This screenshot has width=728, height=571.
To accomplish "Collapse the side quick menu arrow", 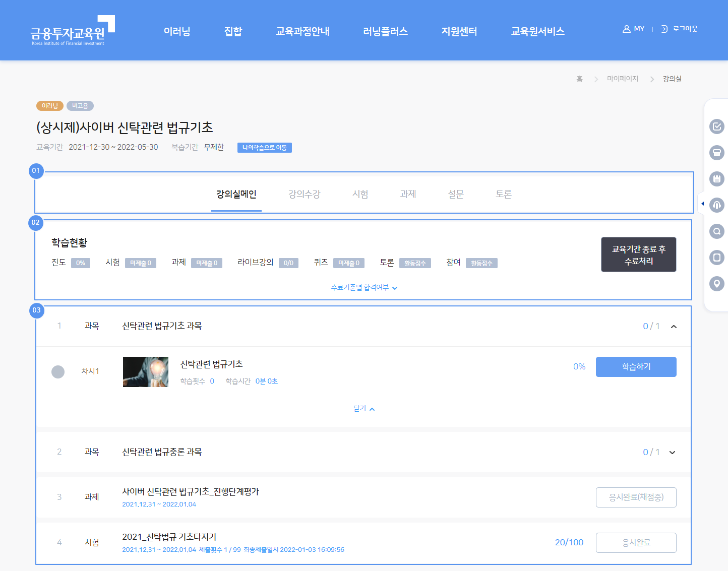I will (x=702, y=204).
